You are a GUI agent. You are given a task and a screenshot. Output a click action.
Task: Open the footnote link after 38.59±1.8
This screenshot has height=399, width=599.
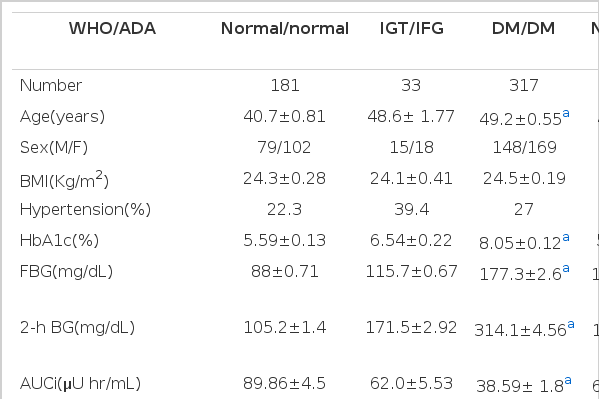pos(568,381)
